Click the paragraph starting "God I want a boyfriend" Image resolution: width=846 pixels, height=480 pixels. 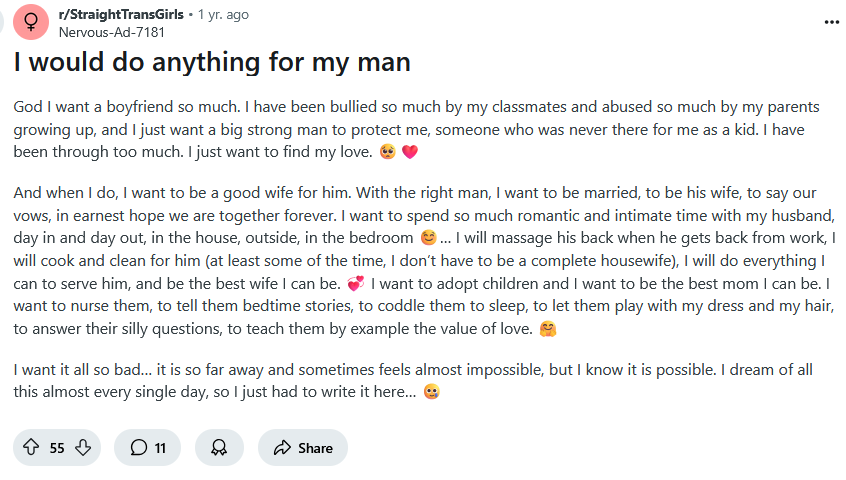click(x=400, y=129)
